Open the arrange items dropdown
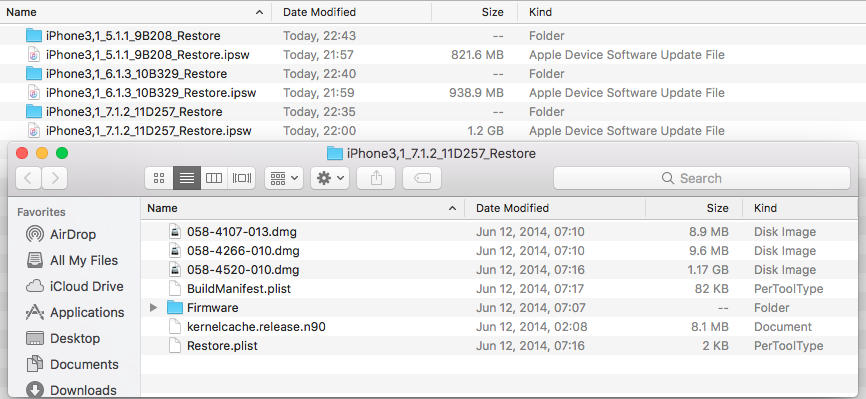866x399 pixels. (x=284, y=178)
